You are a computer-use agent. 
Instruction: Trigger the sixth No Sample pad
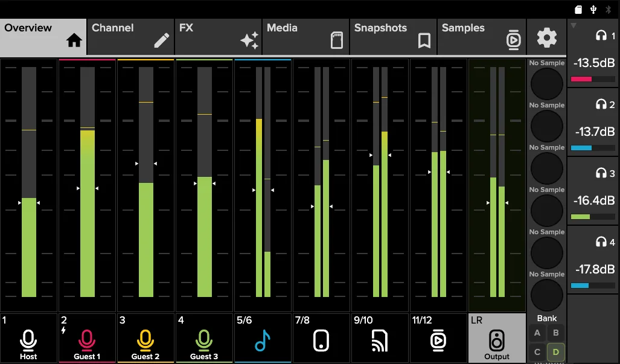(547, 295)
